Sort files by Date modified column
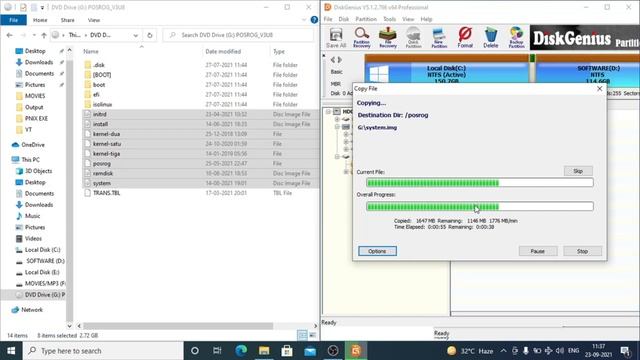This screenshot has height=360, width=640. coord(223,51)
